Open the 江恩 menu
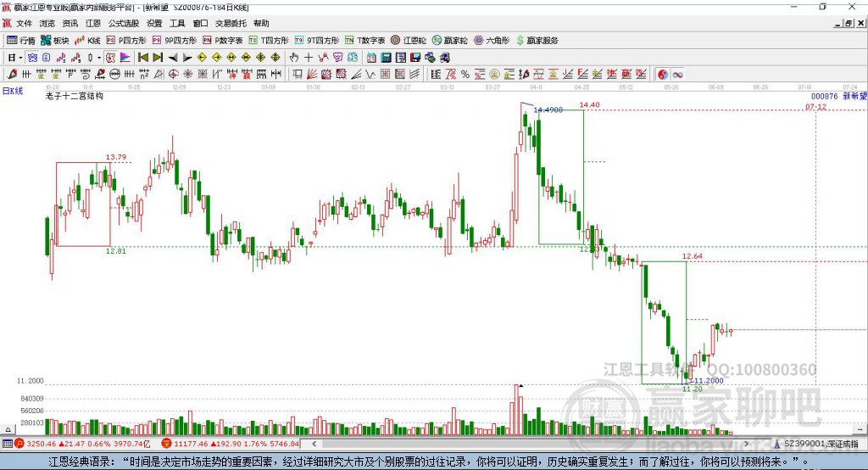Screen dimensions: 868x470 pyautogui.click(x=93, y=23)
